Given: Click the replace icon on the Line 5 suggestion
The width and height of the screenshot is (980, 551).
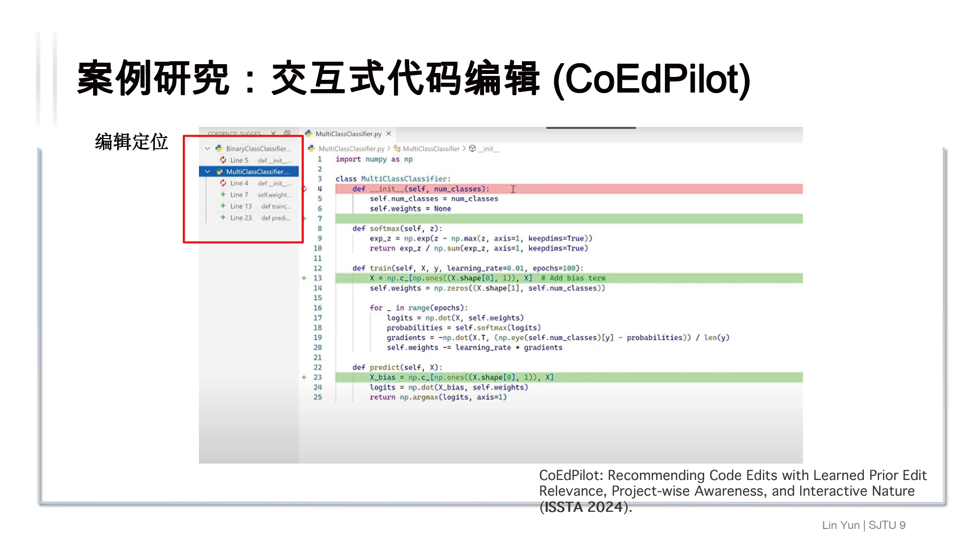Looking at the screenshot, I should coord(223,160).
